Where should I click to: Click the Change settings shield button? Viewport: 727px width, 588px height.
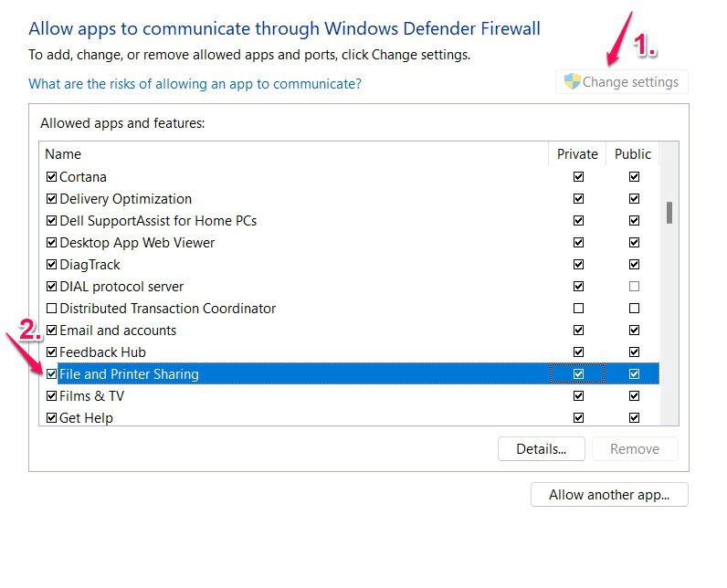(622, 82)
